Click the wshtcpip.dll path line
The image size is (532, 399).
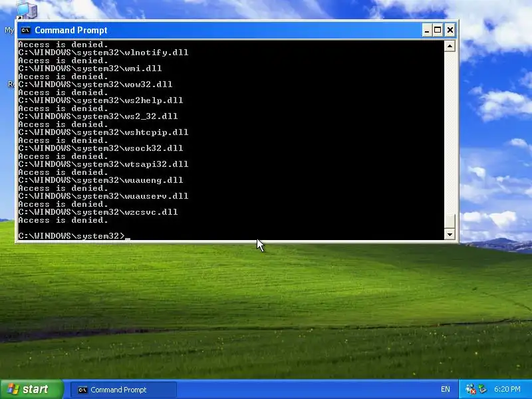pos(103,132)
